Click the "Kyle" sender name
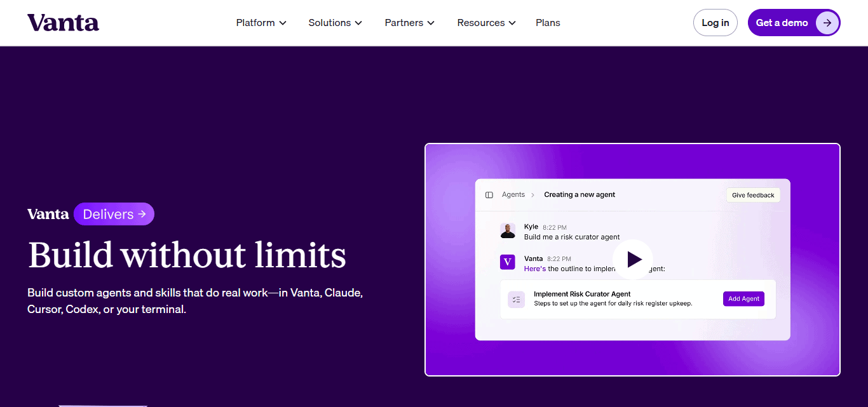The image size is (868, 407). [531, 227]
